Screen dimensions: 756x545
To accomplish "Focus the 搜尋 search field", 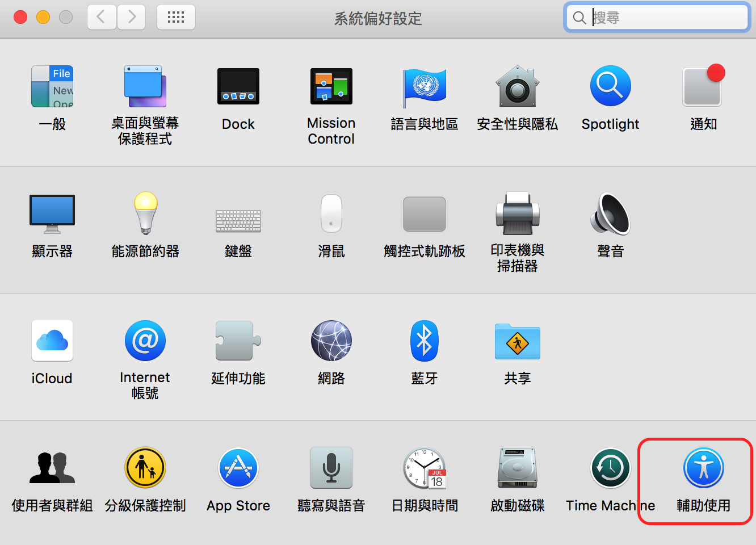I will point(657,18).
